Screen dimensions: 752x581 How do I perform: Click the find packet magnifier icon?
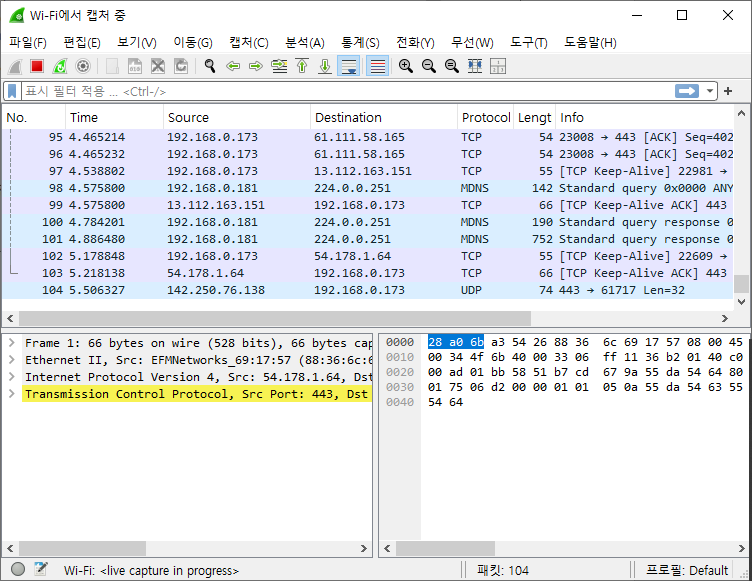point(210,66)
